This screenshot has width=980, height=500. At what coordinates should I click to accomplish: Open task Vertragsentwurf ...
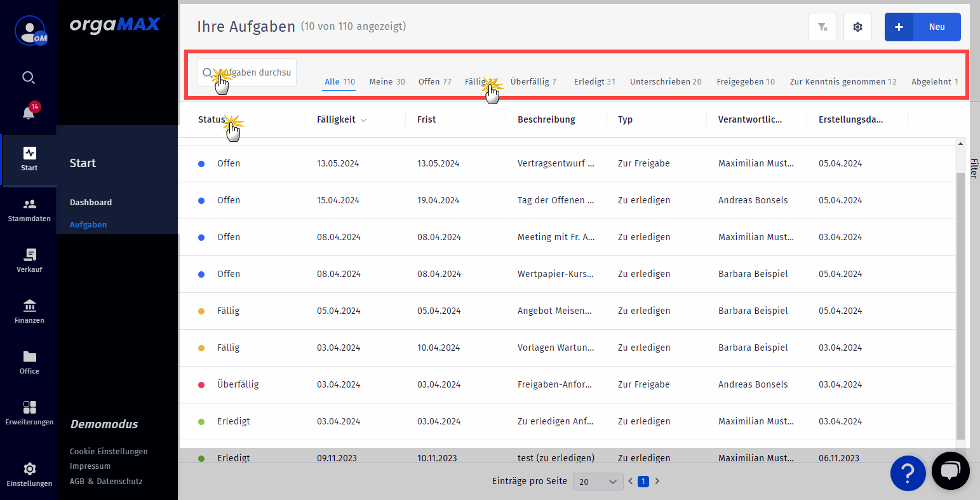(556, 163)
